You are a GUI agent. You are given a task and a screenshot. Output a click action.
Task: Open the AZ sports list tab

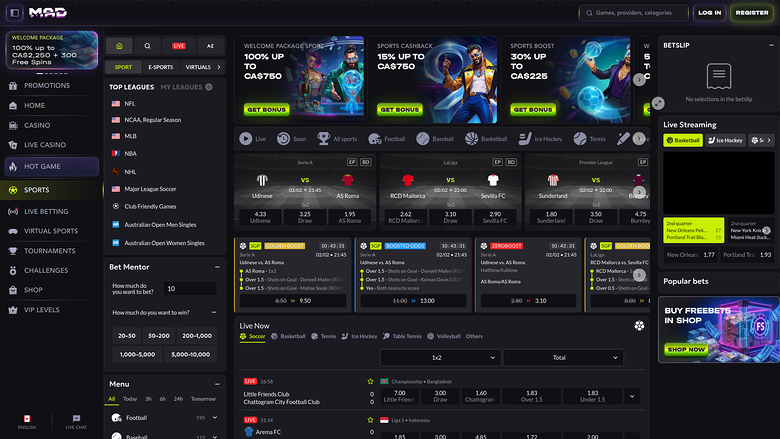[210, 46]
